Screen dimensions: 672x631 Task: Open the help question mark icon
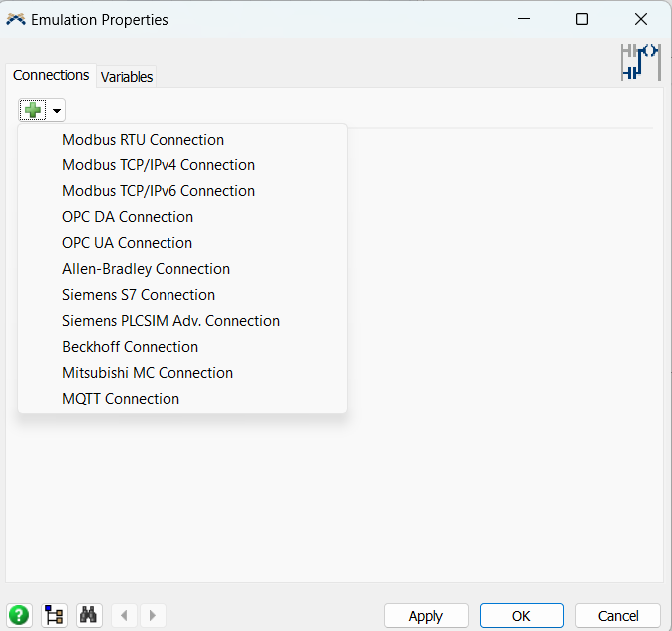pos(19,616)
